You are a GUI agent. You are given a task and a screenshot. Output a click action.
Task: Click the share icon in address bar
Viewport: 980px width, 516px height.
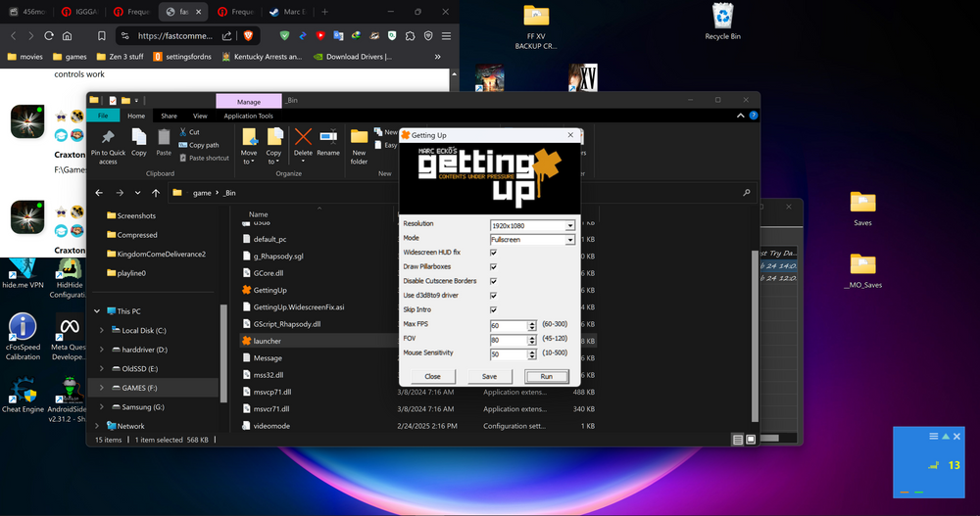pos(227,35)
